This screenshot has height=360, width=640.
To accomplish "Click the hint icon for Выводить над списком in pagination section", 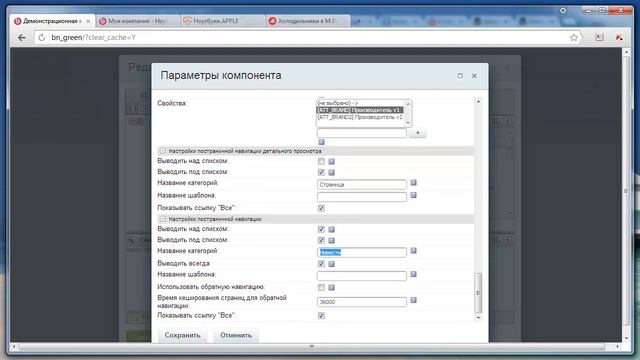I will click(x=331, y=229).
